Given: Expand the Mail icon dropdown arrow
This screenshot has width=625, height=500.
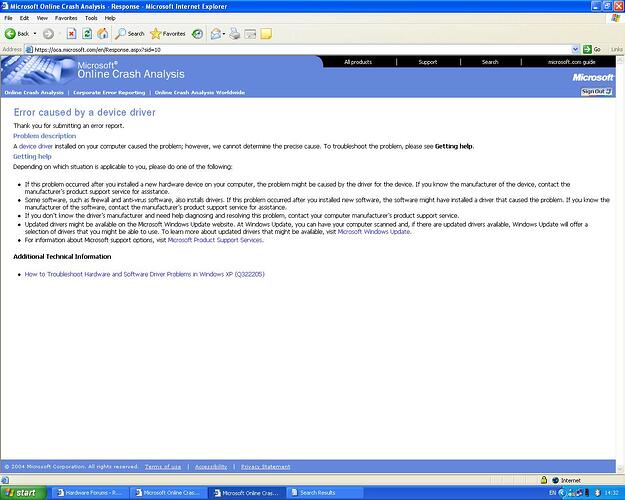Looking at the screenshot, I should [224, 34].
